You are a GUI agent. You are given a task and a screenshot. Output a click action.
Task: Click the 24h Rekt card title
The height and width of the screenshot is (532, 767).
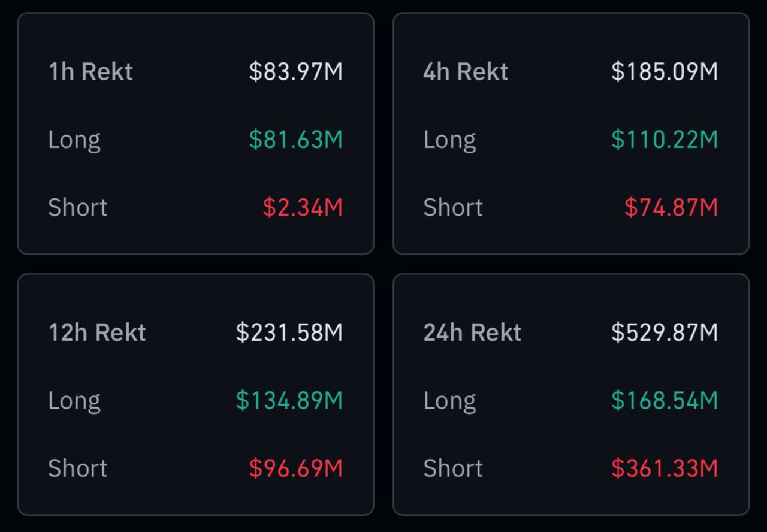pyautogui.click(x=472, y=332)
